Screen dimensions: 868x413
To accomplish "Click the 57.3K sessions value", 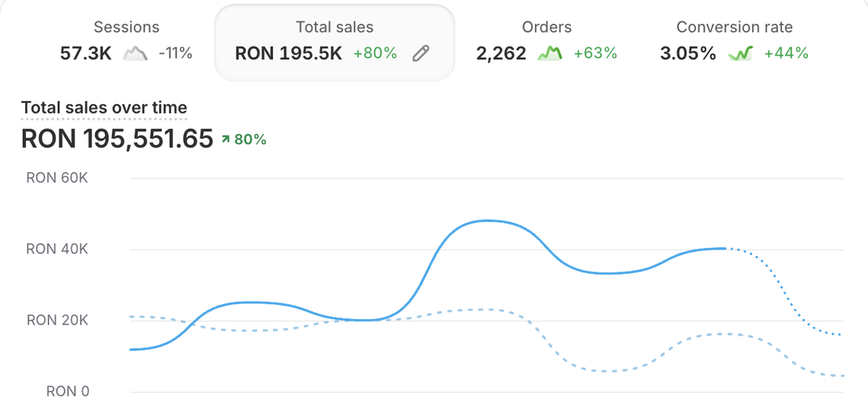I will pos(86,54).
